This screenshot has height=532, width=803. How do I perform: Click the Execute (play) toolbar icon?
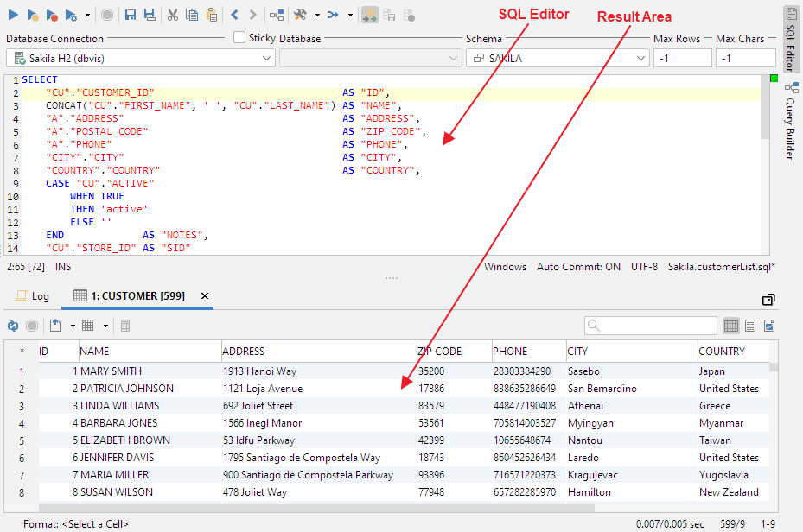coord(13,15)
